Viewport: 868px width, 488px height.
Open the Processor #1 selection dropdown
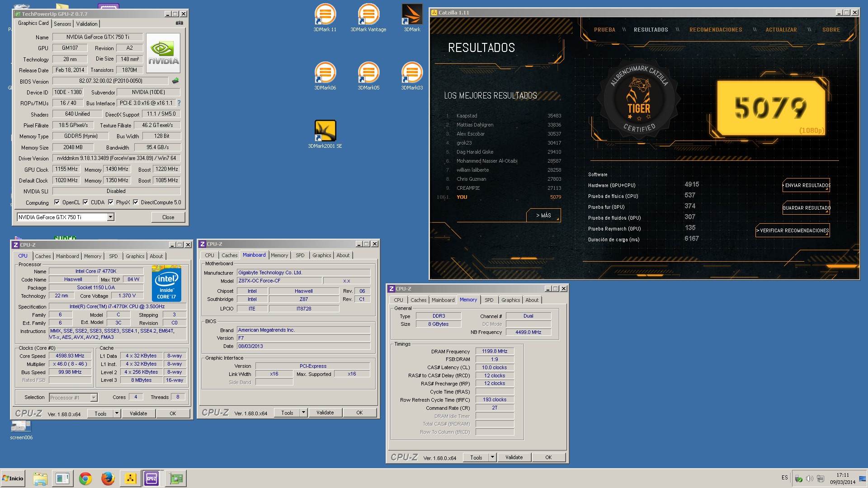point(94,398)
